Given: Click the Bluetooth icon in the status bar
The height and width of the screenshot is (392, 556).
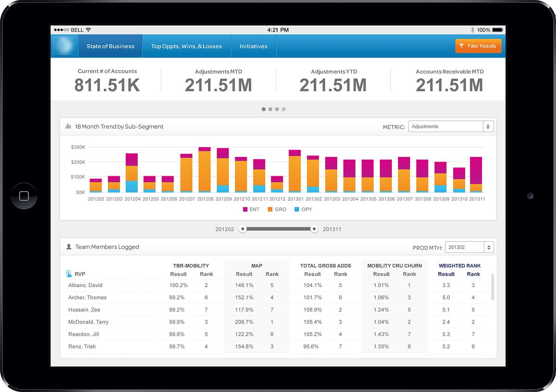Looking at the screenshot, I should point(473,30).
